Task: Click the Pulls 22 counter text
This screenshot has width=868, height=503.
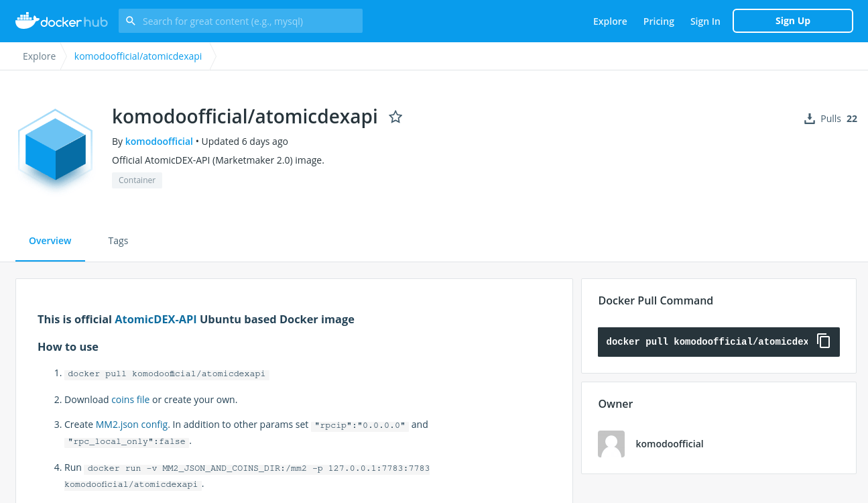Action: click(x=839, y=119)
